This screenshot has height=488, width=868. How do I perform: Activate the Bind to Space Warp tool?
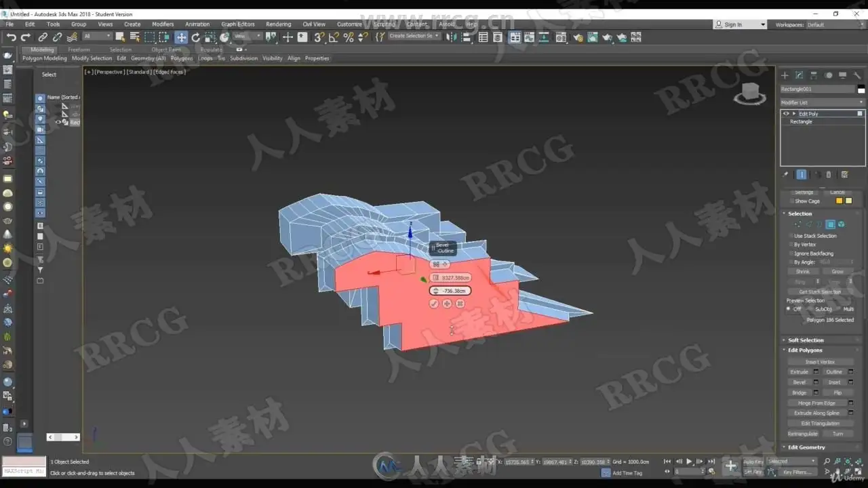point(72,37)
